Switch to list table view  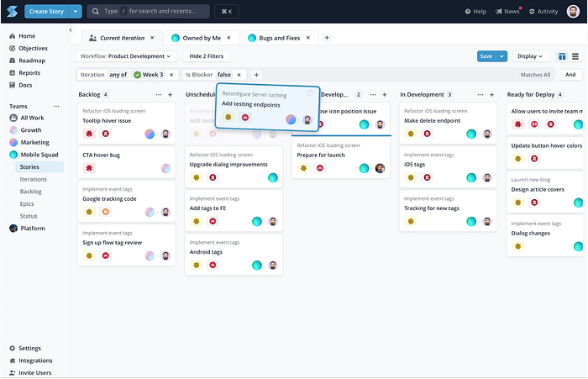[x=575, y=56]
